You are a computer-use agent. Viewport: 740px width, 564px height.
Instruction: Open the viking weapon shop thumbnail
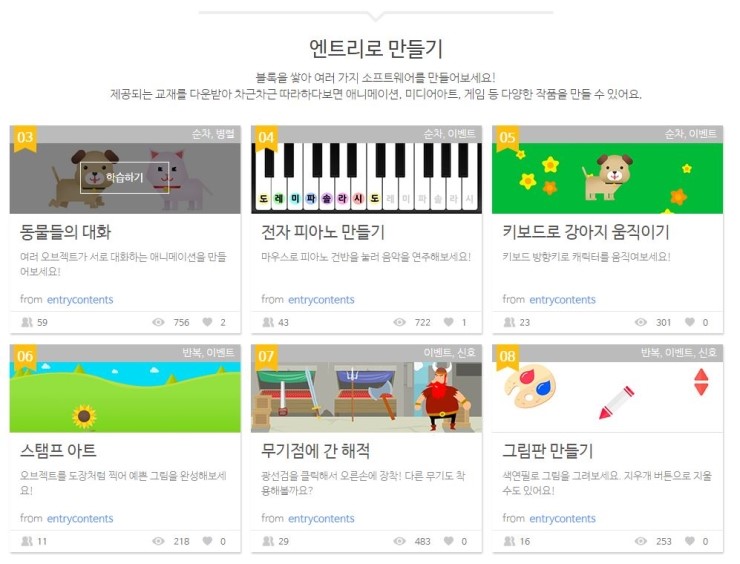(x=366, y=397)
